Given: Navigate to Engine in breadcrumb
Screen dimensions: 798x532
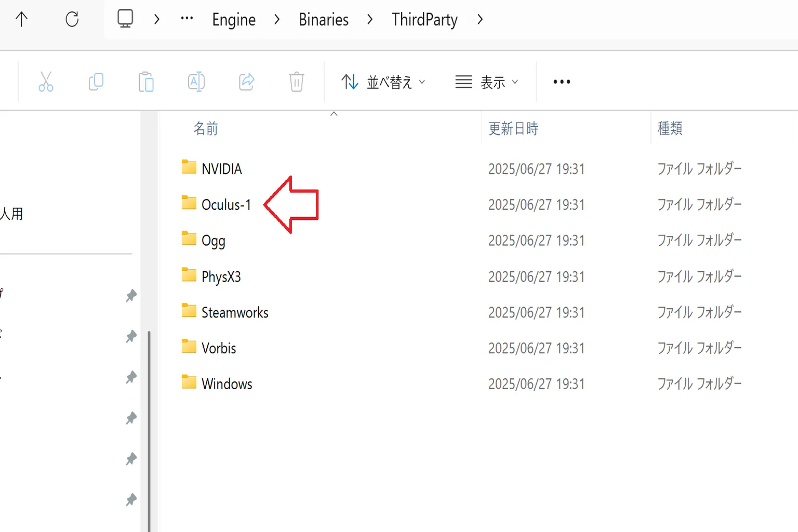Looking at the screenshot, I should click(x=234, y=20).
